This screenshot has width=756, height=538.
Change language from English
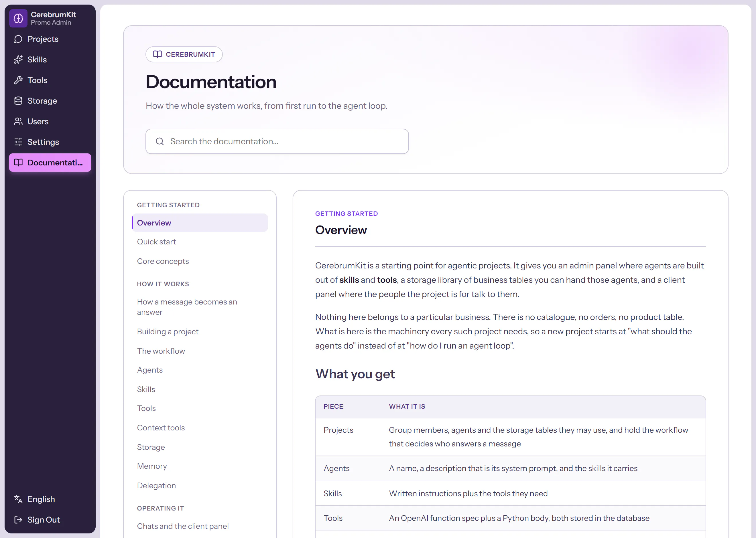click(x=50, y=499)
